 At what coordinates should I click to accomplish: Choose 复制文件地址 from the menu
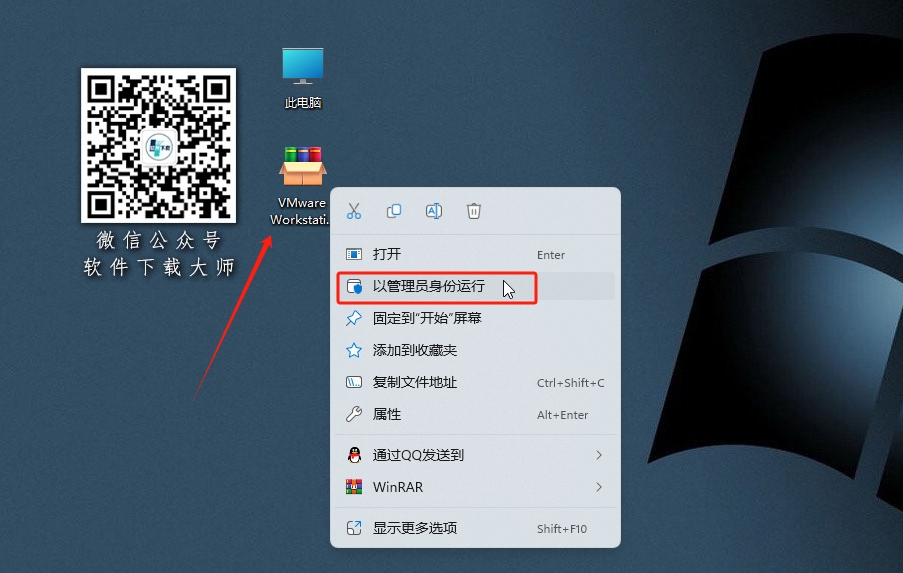475,382
